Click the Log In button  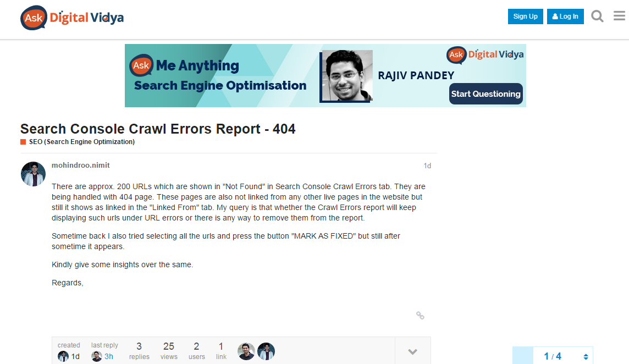pos(565,16)
